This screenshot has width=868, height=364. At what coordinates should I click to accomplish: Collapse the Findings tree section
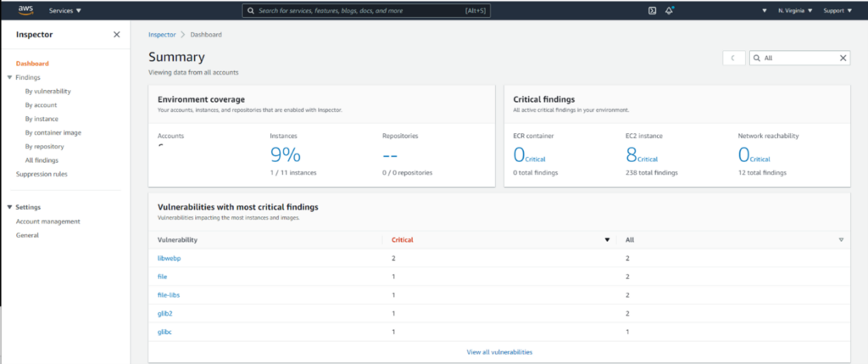click(10, 77)
